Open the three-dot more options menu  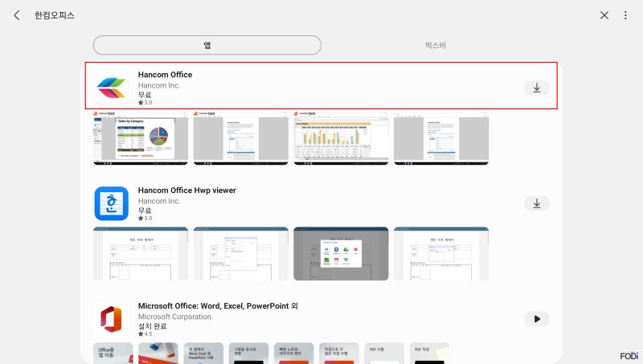pyautogui.click(x=625, y=15)
